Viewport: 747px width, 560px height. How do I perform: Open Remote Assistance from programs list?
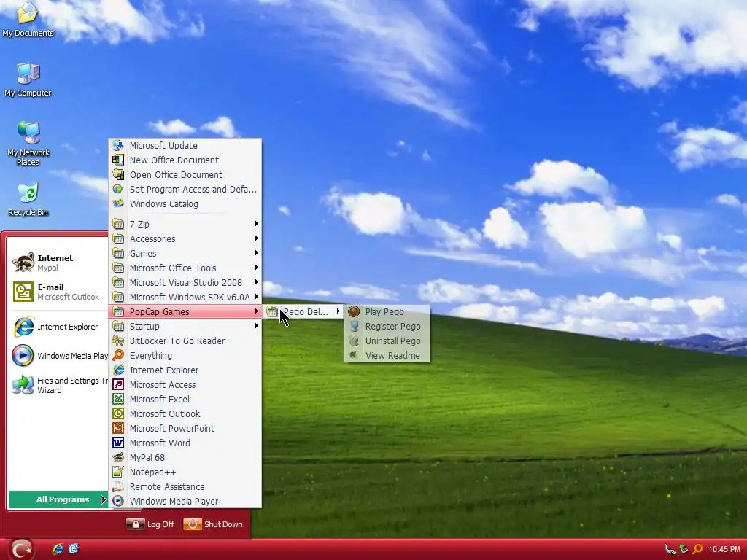[185, 486]
